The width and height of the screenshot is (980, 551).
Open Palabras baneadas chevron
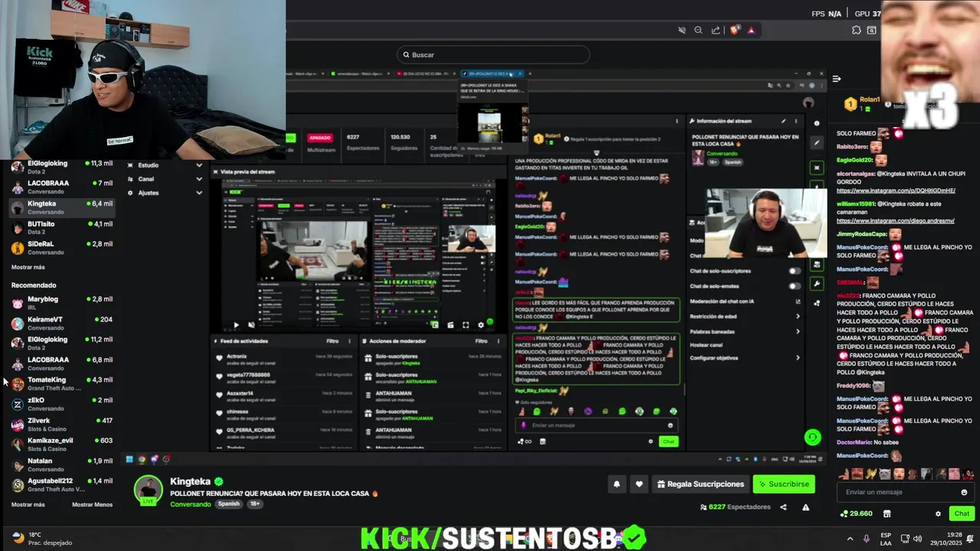(797, 331)
